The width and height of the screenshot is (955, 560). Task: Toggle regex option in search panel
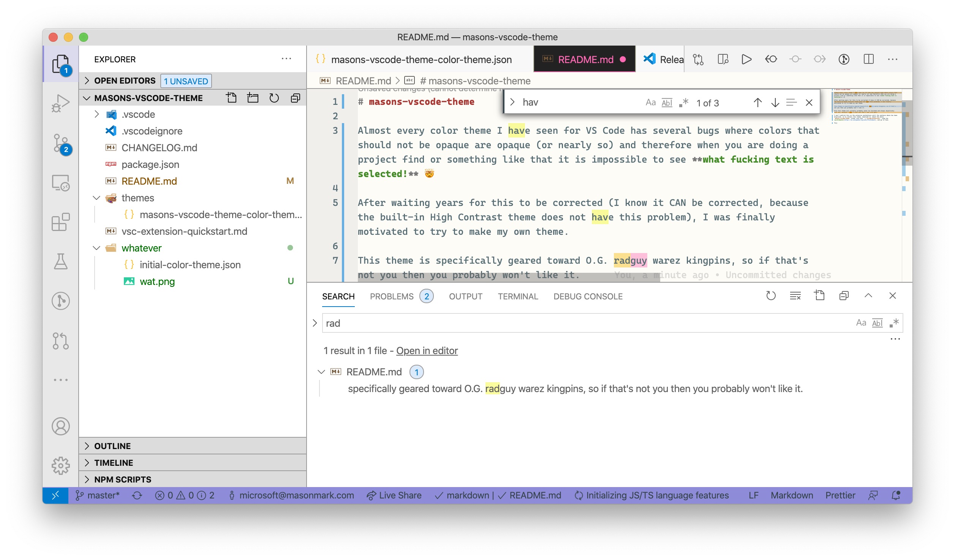tap(894, 323)
